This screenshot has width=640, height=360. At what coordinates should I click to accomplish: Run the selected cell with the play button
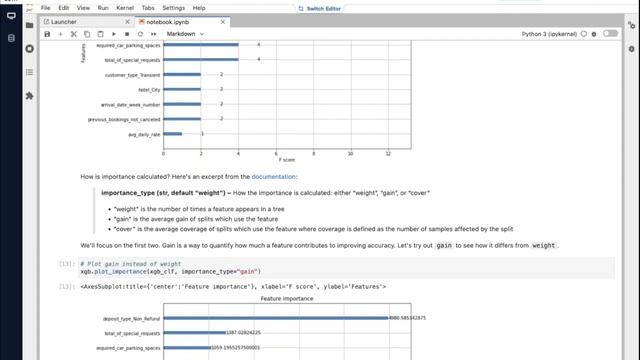click(x=114, y=34)
